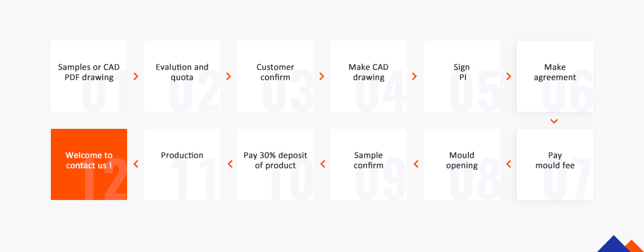Click the blue triangle logo in the corner

click(x=613, y=245)
